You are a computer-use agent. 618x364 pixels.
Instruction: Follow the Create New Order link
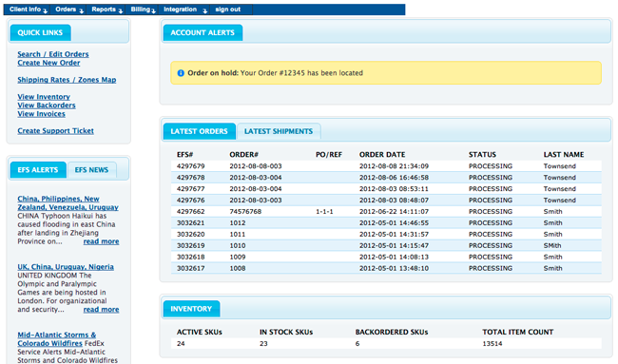pos(48,63)
